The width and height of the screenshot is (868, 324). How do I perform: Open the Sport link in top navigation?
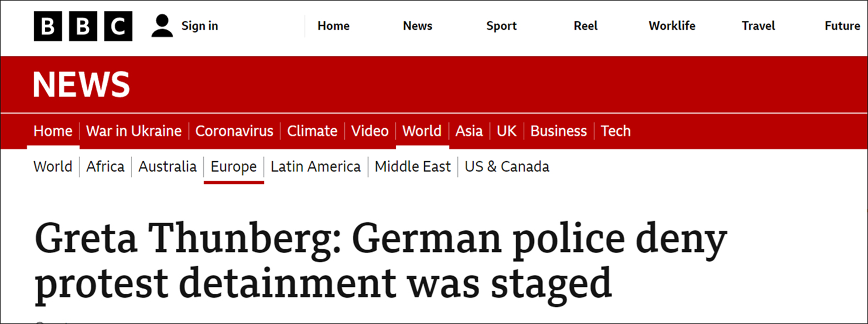(501, 26)
